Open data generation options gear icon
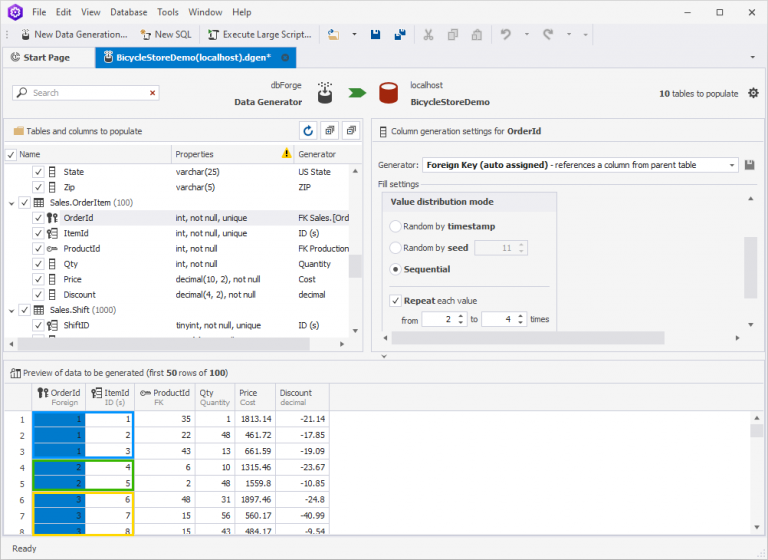Viewport: 768px width, 560px height. 753,93
